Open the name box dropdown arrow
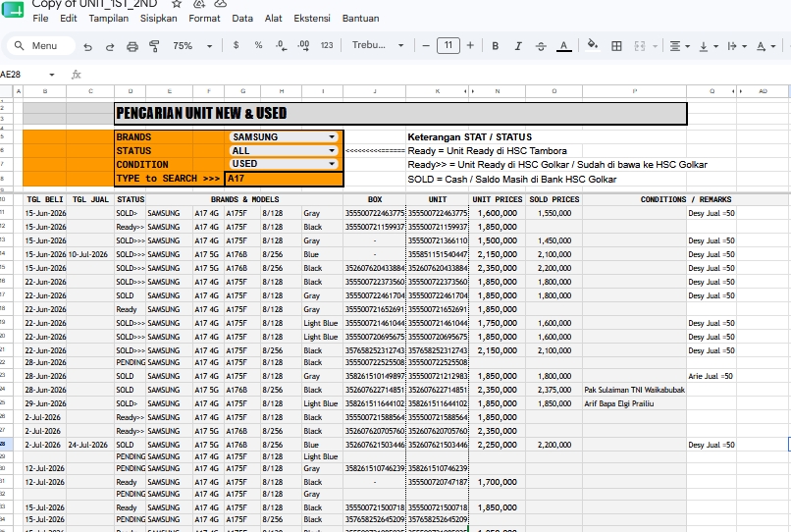Viewport: 791px width, 532px height. (51, 75)
